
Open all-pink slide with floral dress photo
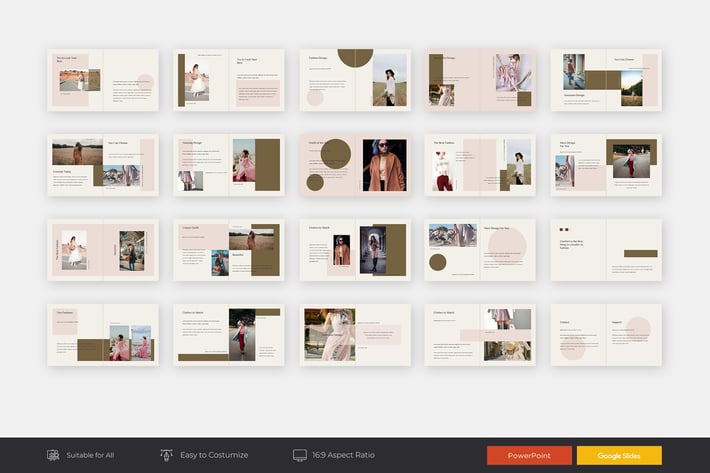click(480, 80)
